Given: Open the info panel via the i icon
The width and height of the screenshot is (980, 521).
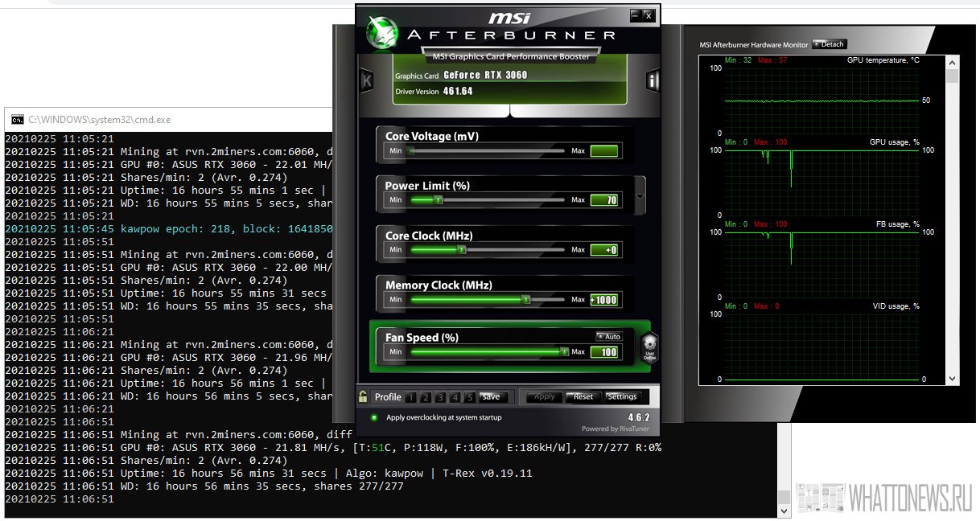Looking at the screenshot, I should [x=653, y=80].
